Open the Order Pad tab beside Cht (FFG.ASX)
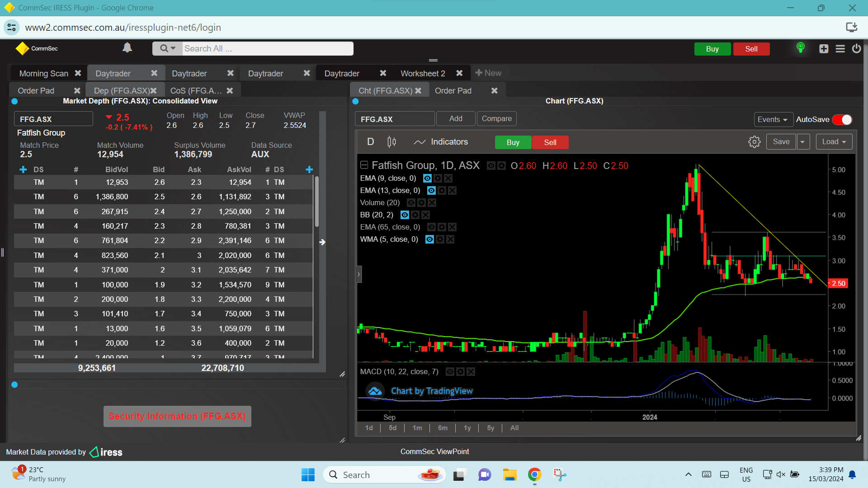Screen dimensions: 868x488 [x=453, y=91]
